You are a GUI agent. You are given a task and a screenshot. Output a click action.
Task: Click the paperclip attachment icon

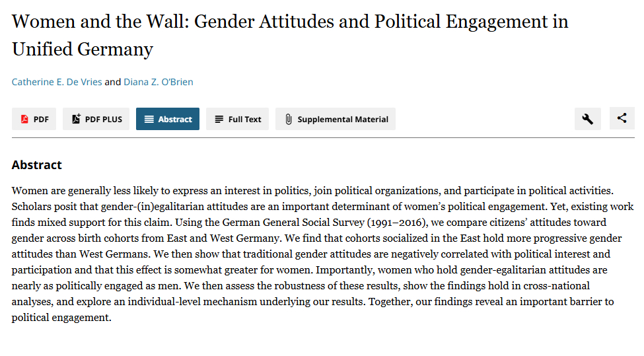coord(289,120)
